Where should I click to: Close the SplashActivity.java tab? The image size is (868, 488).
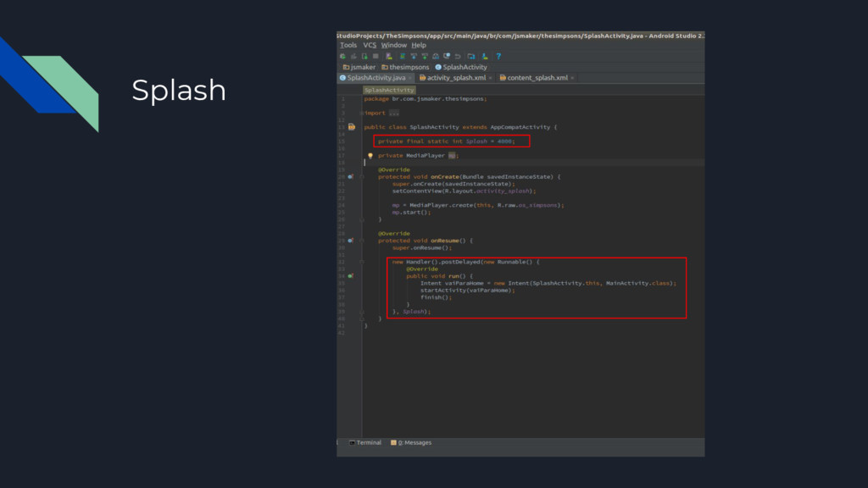[410, 78]
